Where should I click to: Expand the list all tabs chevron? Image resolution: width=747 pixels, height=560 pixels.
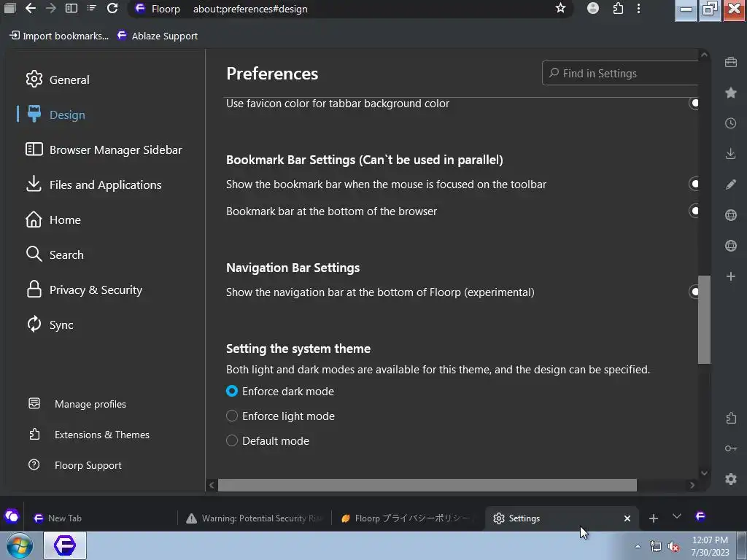676,517
